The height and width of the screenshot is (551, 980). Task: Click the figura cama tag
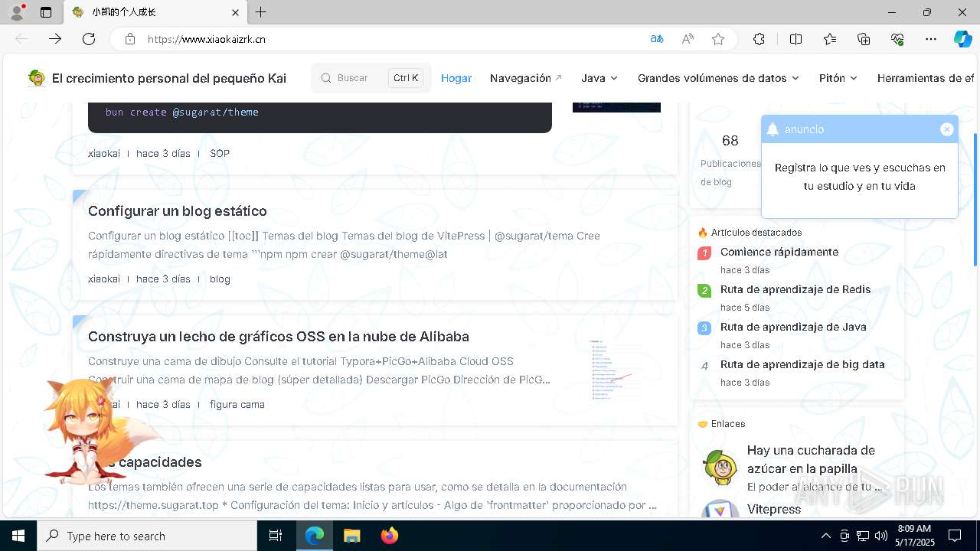pyautogui.click(x=237, y=404)
